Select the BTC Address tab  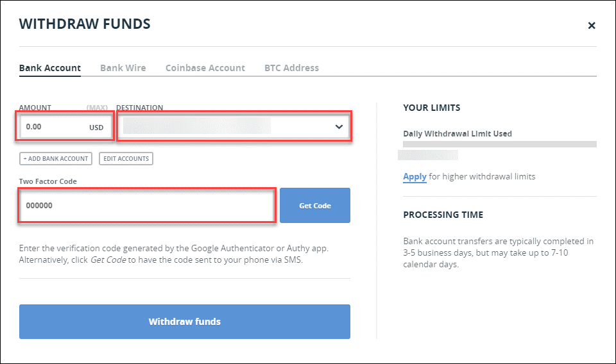(291, 68)
